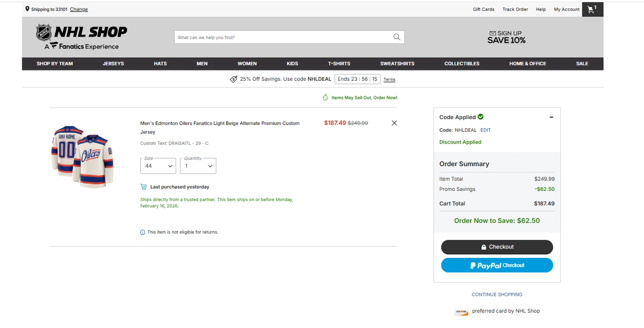Screen dimensions: 644x328
Task: Click the cart icon by Last purchased
Action: [x=143, y=187]
